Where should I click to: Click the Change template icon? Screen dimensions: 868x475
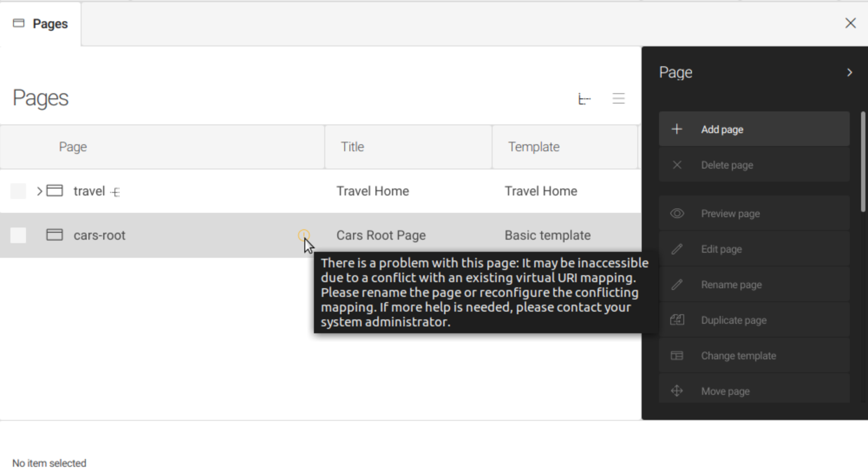(677, 355)
